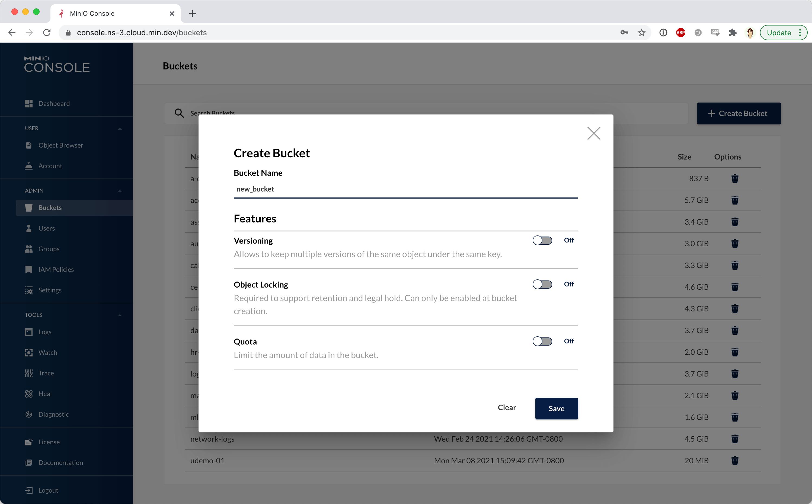
Task: Focus the Bucket Name input field
Action: click(405, 189)
